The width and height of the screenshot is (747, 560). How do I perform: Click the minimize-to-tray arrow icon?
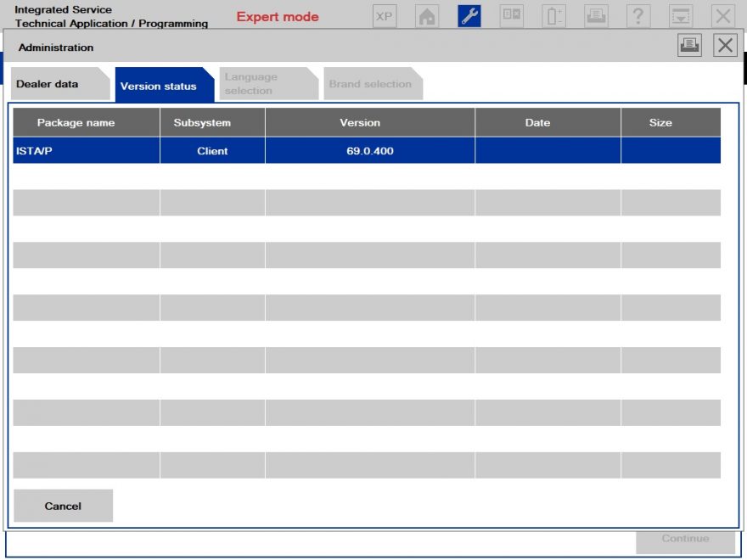[681, 14]
